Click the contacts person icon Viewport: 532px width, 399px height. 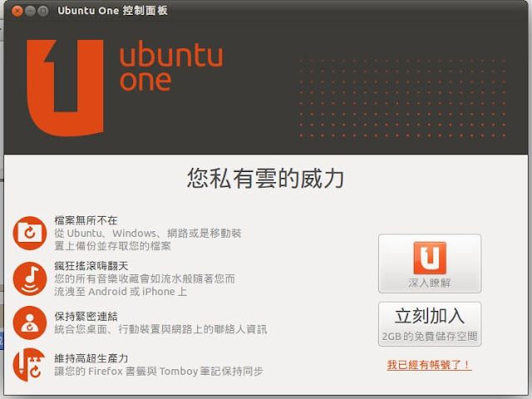pyautogui.click(x=30, y=323)
